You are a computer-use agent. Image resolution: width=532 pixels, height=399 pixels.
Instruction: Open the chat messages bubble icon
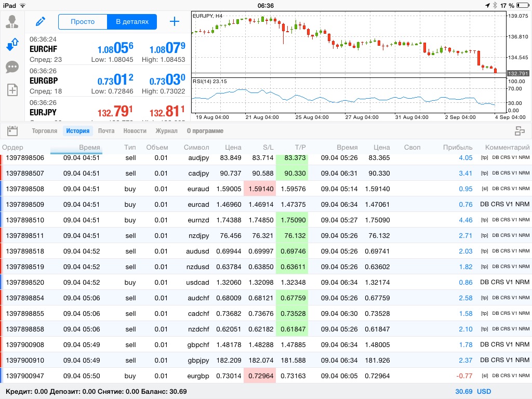tap(12, 67)
